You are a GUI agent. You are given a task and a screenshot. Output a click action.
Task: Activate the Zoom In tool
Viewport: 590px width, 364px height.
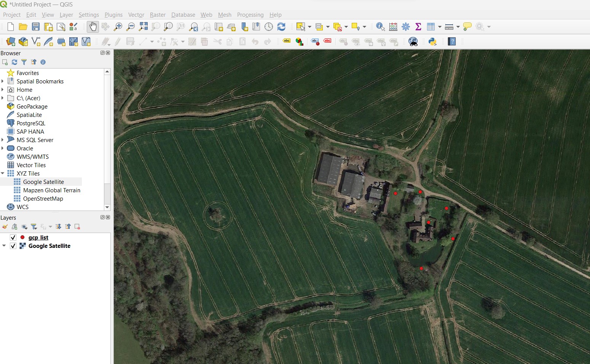pos(118,27)
